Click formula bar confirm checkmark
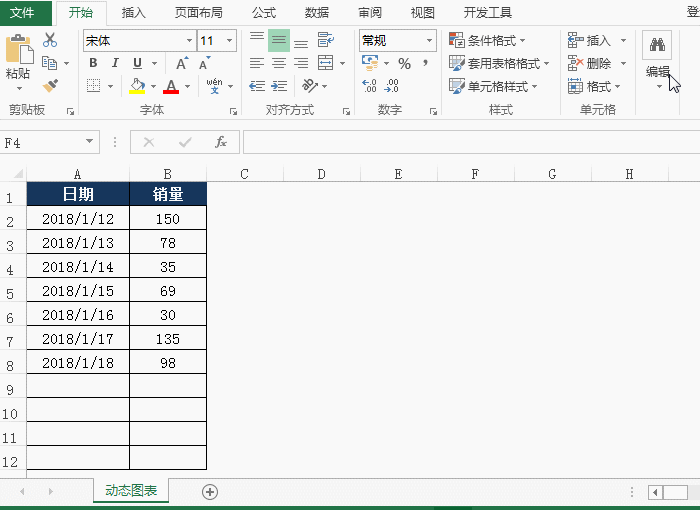 185,142
